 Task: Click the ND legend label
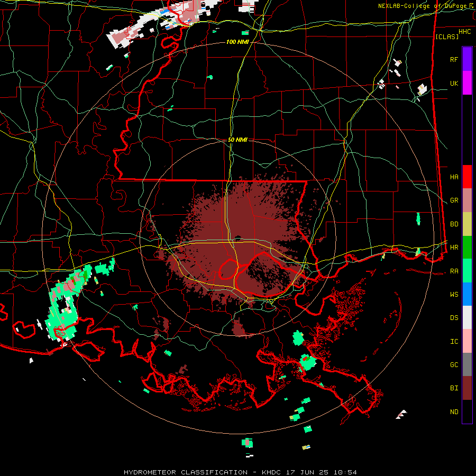point(454,412)
